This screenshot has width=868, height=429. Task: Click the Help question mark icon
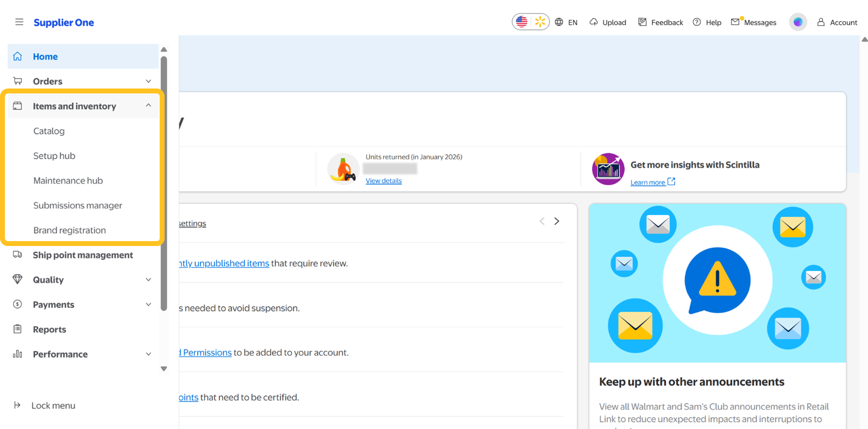click(697, 22)
